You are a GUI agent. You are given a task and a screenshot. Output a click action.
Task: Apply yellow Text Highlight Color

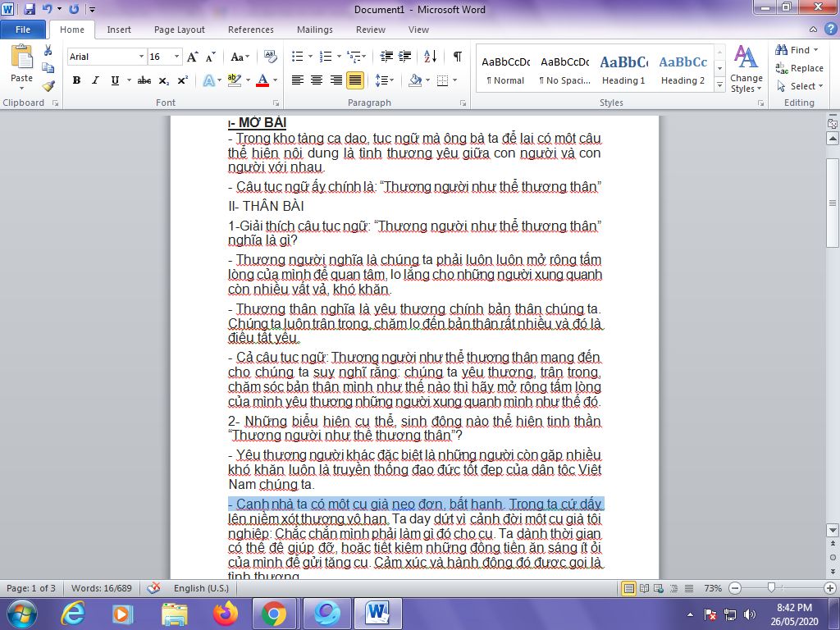pyautogui.click(x=234, y=80)
